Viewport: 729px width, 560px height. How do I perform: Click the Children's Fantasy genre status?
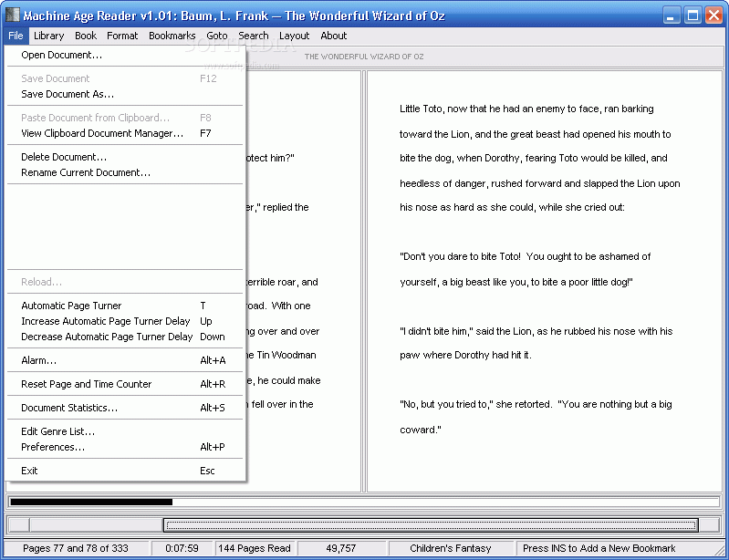coord(451,548)
